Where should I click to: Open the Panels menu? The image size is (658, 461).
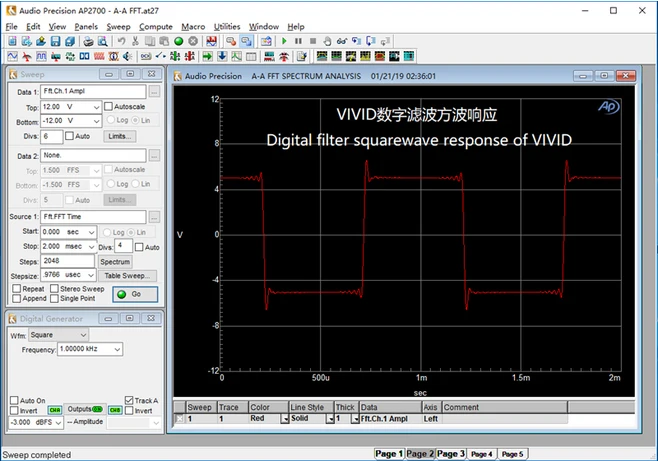tap(86, 26)
